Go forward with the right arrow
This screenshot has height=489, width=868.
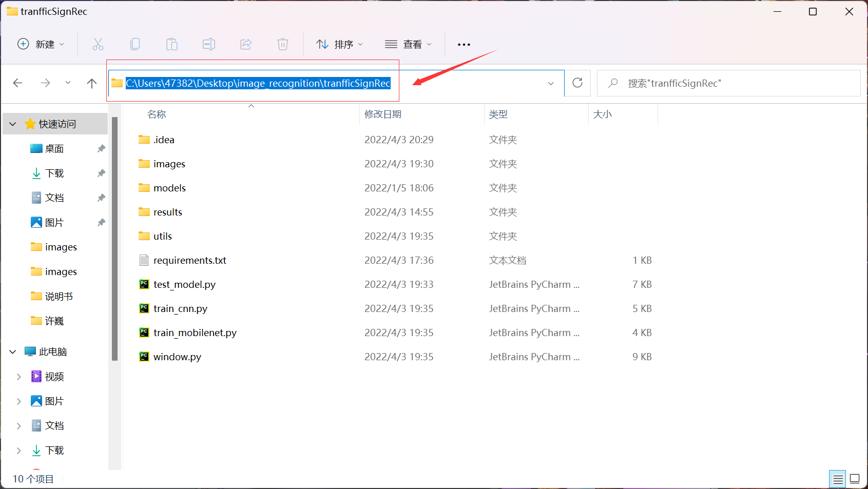click(x=46, y=83)
